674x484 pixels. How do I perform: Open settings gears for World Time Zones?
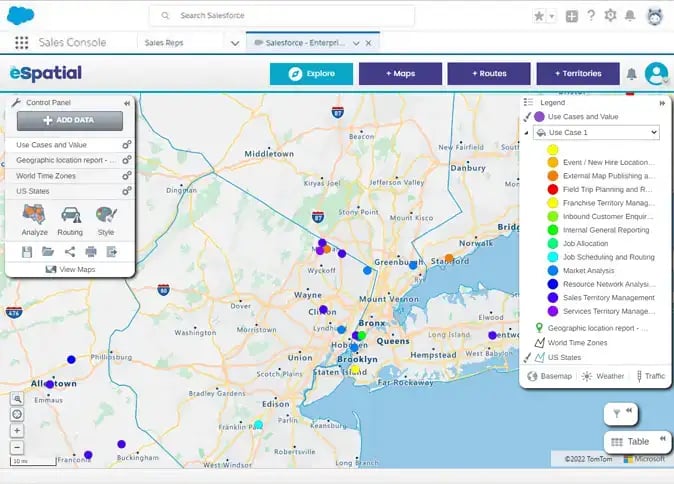[x=126, y=176]
